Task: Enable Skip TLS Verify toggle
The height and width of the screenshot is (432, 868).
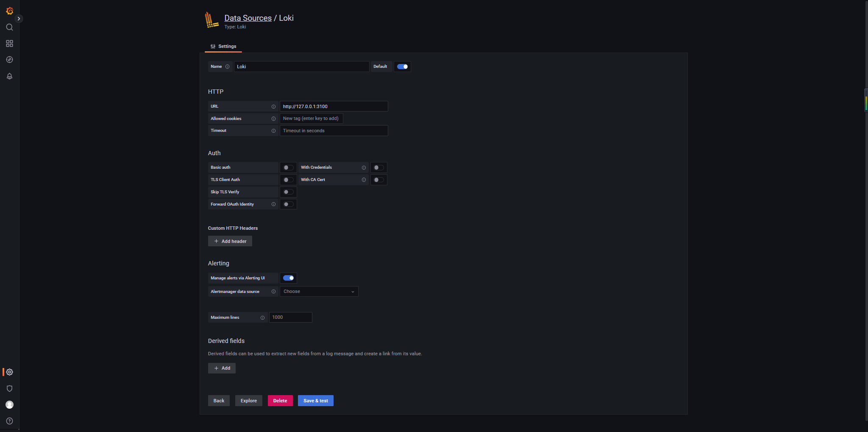Action: pyautogui.click(x=288, y=192)
